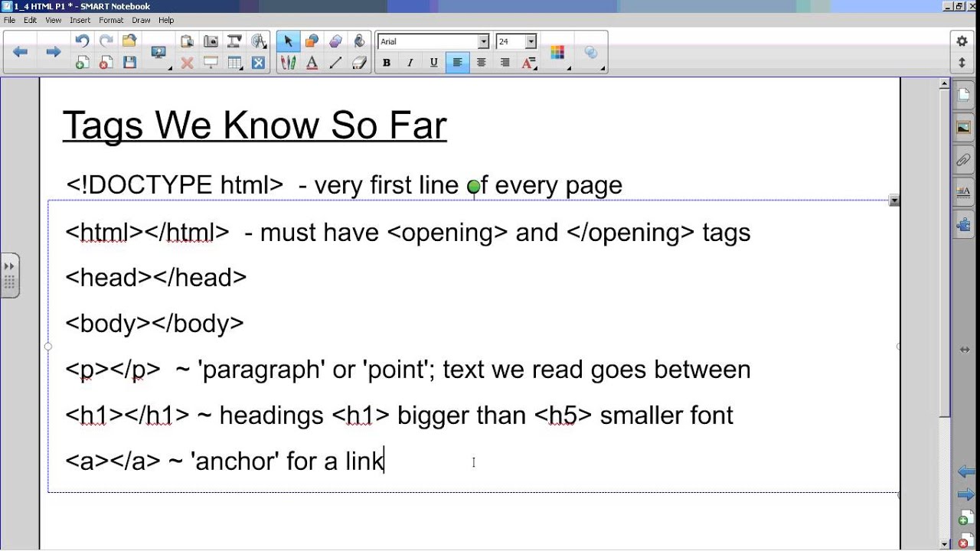The image size is (980, 551).
Task: Select the Shapes tool
Action: coord(312,41)
